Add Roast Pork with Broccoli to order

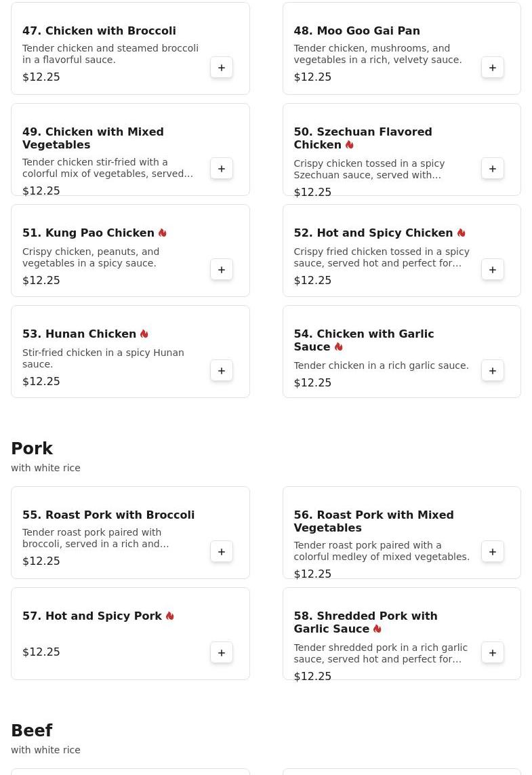coord(222,552)
